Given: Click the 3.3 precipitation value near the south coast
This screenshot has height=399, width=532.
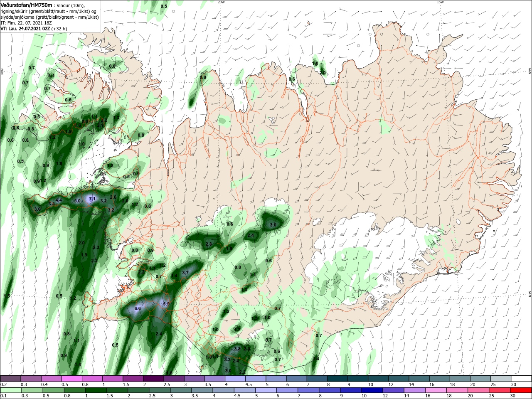Looking at the screenshot, I should (227, 360).
